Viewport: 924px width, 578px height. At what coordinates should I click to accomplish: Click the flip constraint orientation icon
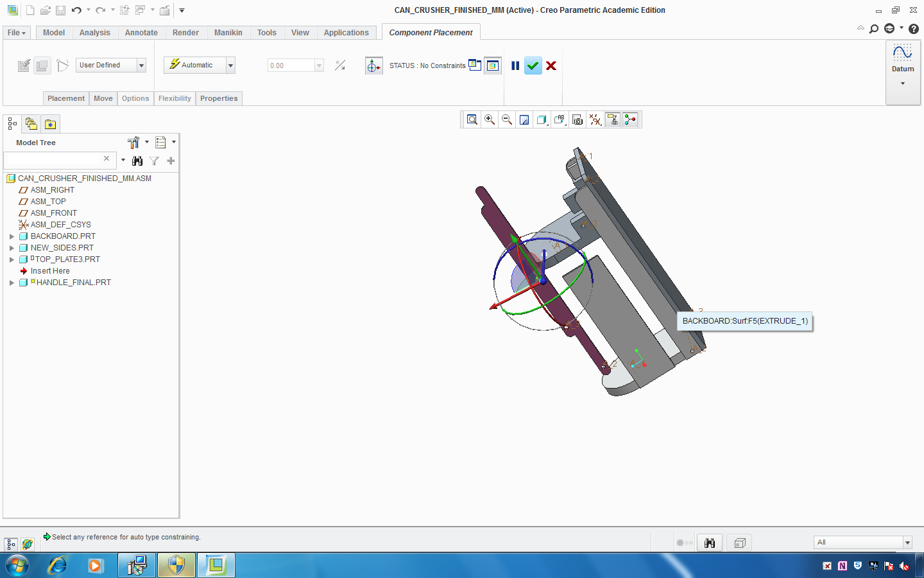point(340,66)
